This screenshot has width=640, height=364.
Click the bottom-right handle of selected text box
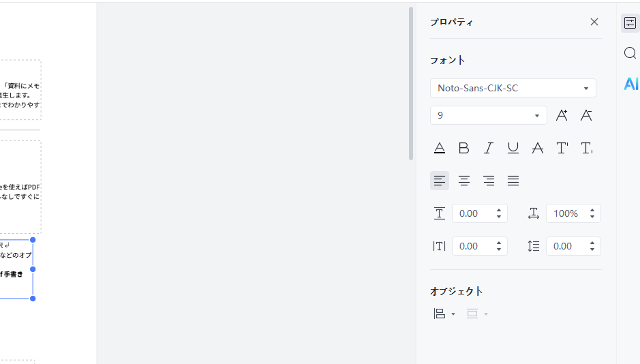pos(33,299)
